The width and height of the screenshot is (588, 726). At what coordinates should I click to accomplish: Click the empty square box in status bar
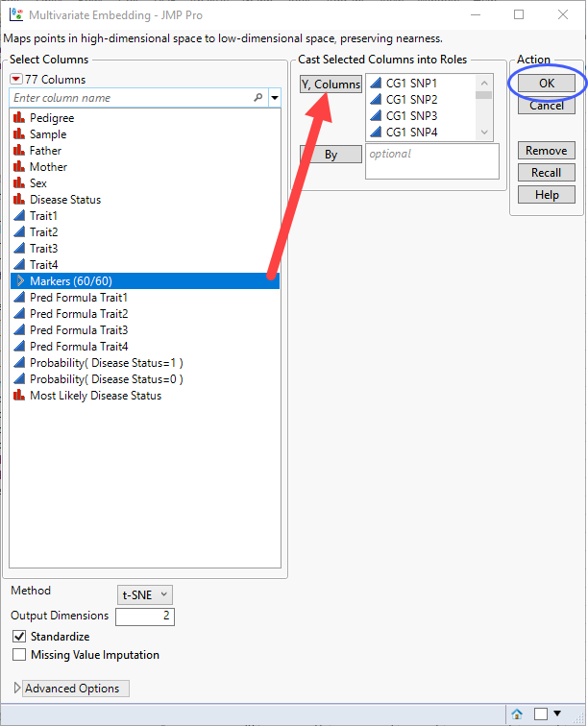pos(541,714)
